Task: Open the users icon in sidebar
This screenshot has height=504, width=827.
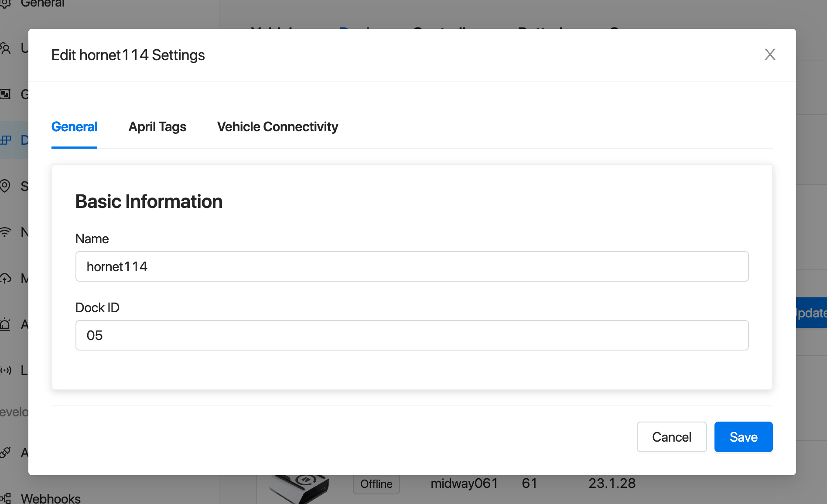Action: click(x=5, y=48)
